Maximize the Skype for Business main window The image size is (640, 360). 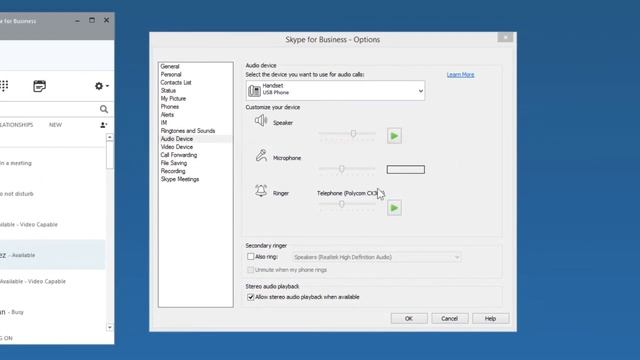92,20
